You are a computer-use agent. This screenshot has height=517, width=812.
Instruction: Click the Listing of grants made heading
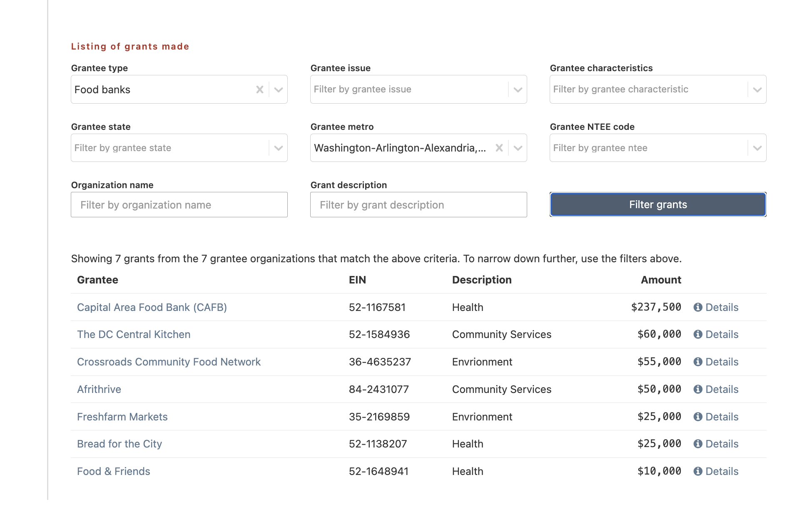click(130, 46)
